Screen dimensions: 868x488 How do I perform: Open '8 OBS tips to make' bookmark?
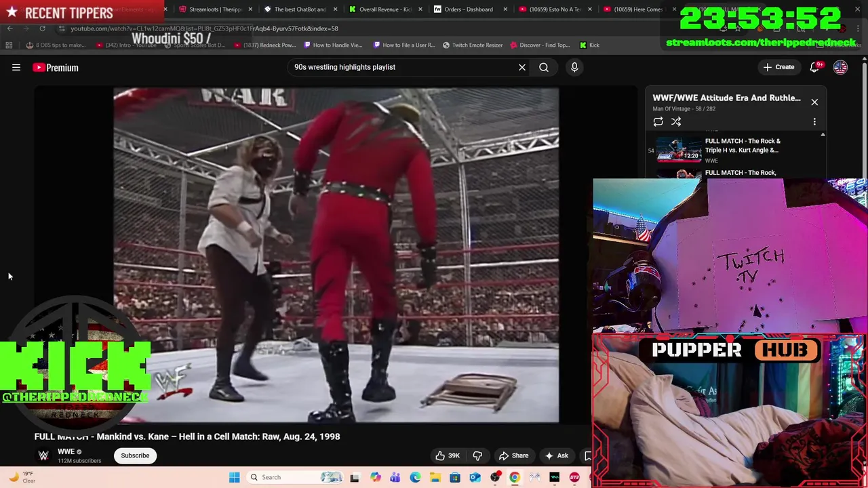[x=56, y=45]
